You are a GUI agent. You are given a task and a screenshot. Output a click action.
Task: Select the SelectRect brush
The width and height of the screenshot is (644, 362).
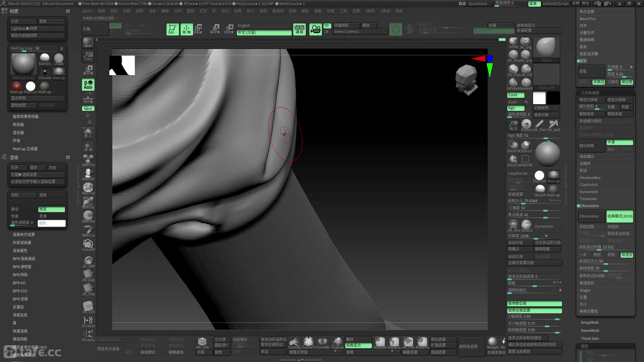[526, 161]
